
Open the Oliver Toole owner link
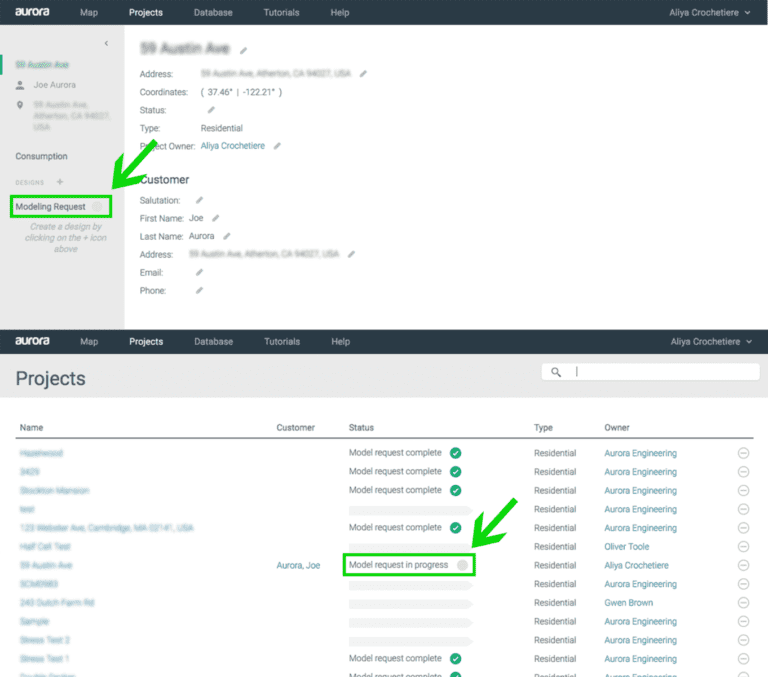point(626,547)
